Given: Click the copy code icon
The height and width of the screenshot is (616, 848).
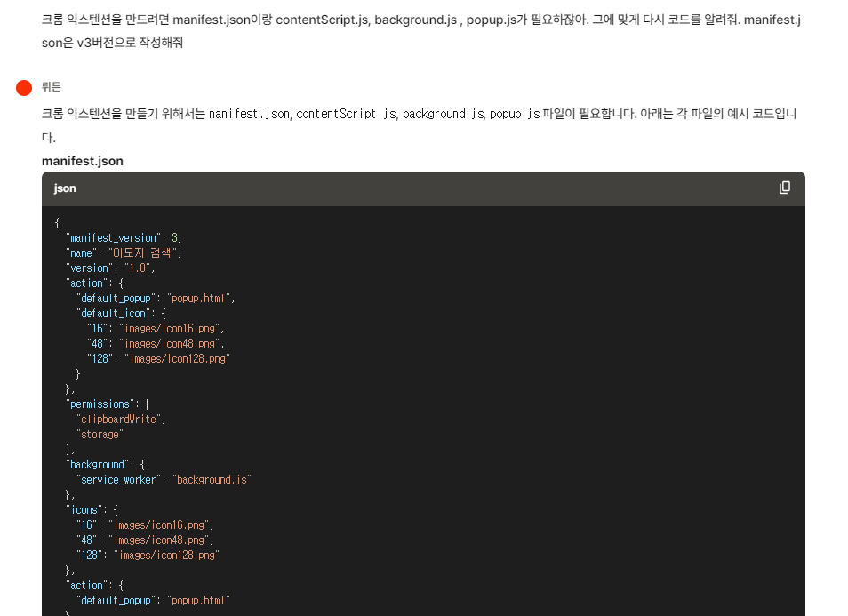Looking at the screenshot, I should tap(783, 188).
